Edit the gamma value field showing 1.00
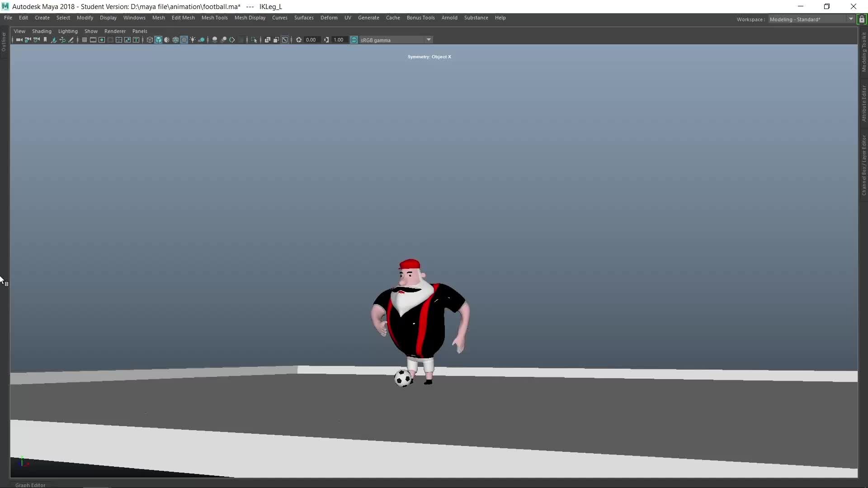The width and height of the screenshot is (868, 488). pos(339,40)
